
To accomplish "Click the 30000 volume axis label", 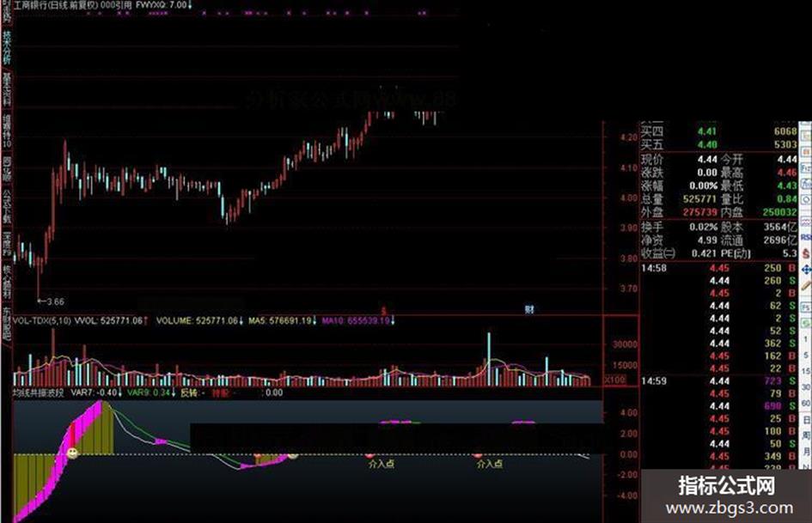I will click(x=625, y=344).
